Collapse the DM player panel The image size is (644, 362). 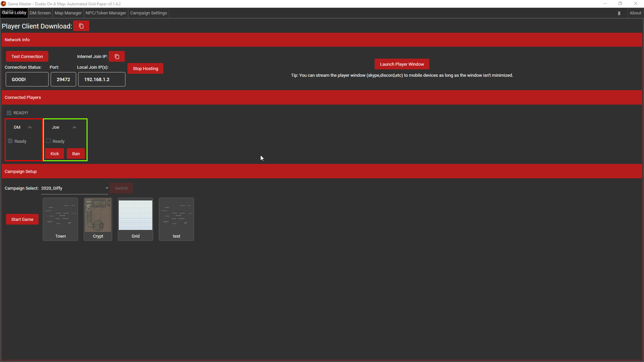coord(30,127)
